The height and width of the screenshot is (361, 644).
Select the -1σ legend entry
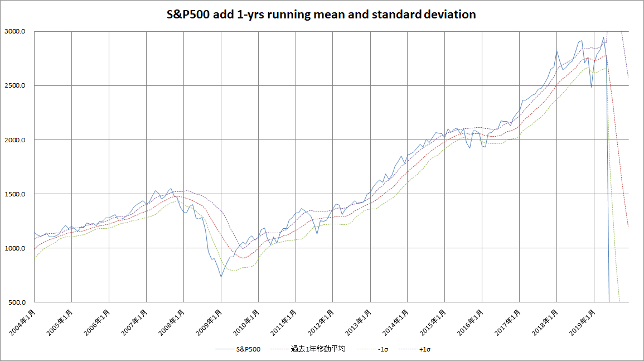tap(372, 349)
